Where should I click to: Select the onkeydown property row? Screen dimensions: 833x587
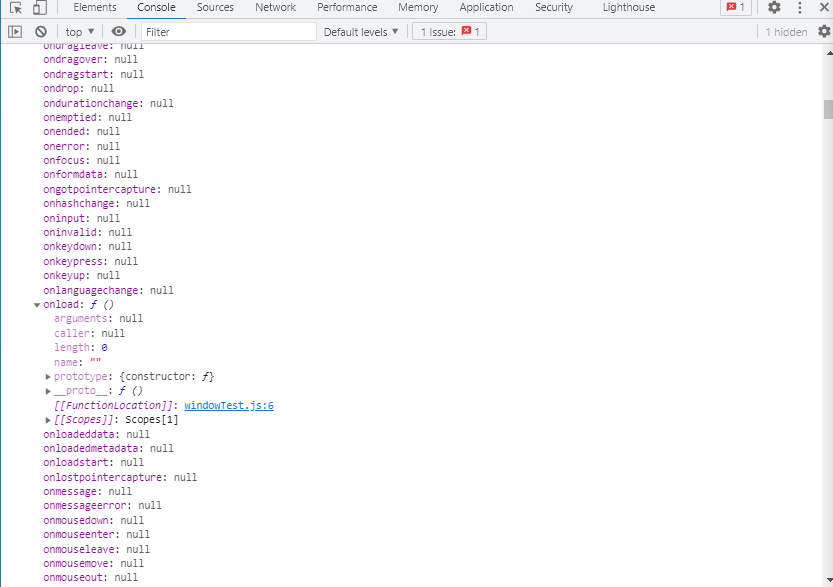[88, 246]
